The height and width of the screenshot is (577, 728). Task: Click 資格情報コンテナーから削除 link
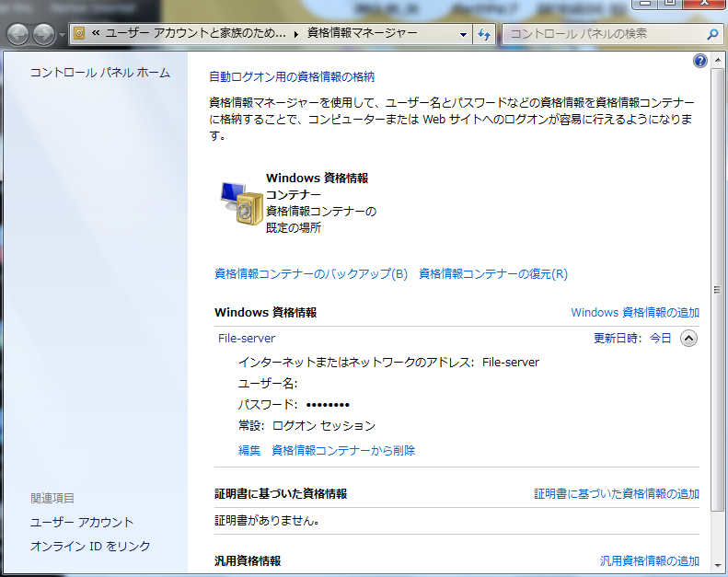pos(343,450)
